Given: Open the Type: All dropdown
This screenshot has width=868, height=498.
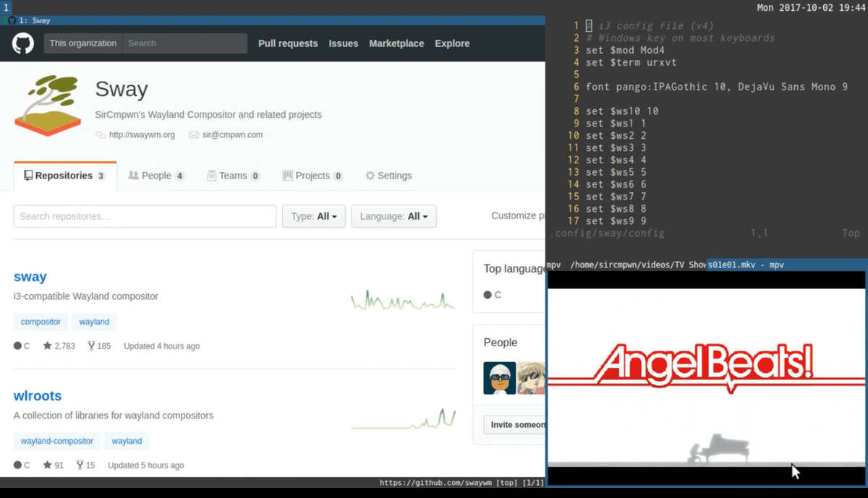Looking at the screenshot, I should click(313, 216).
